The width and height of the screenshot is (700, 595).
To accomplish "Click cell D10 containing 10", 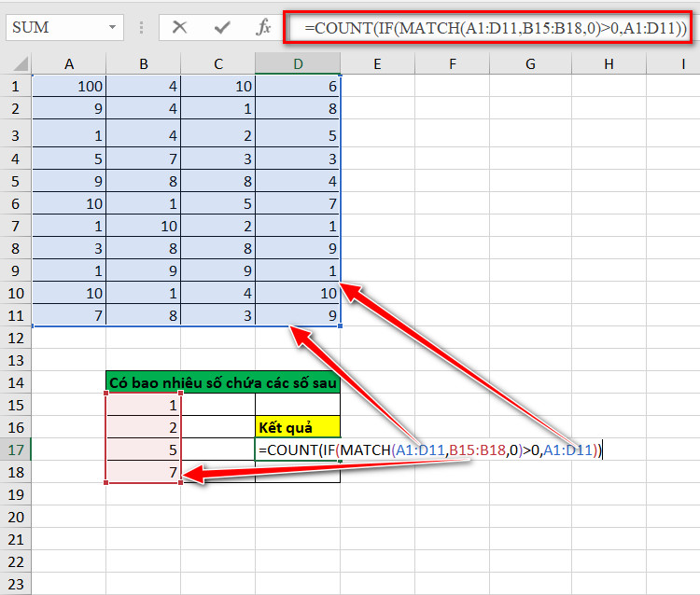I will (298, 293).
